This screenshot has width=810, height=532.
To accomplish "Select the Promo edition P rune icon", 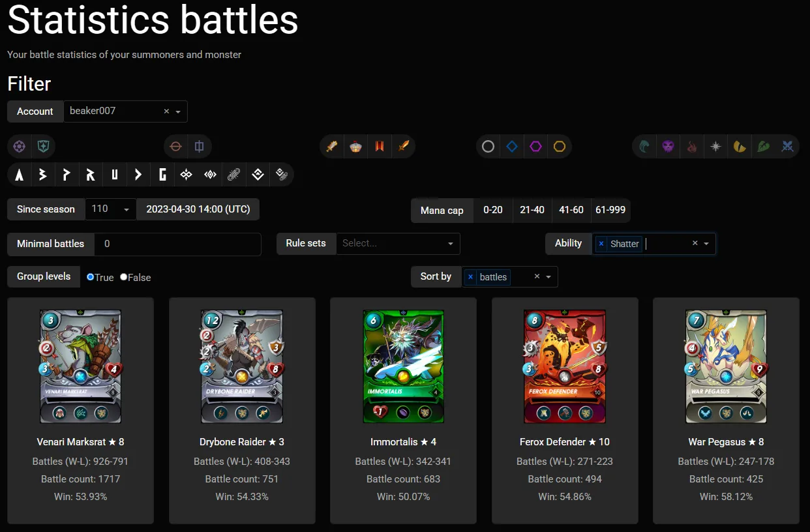I will pyautogui.click(x=67, y=175).
